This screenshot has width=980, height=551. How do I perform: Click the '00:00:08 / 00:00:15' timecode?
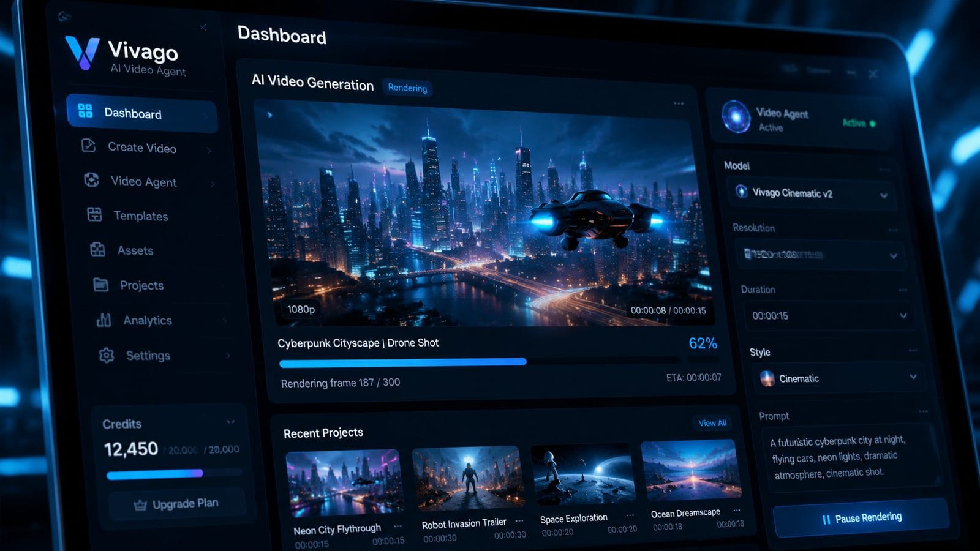click(668, 310)
